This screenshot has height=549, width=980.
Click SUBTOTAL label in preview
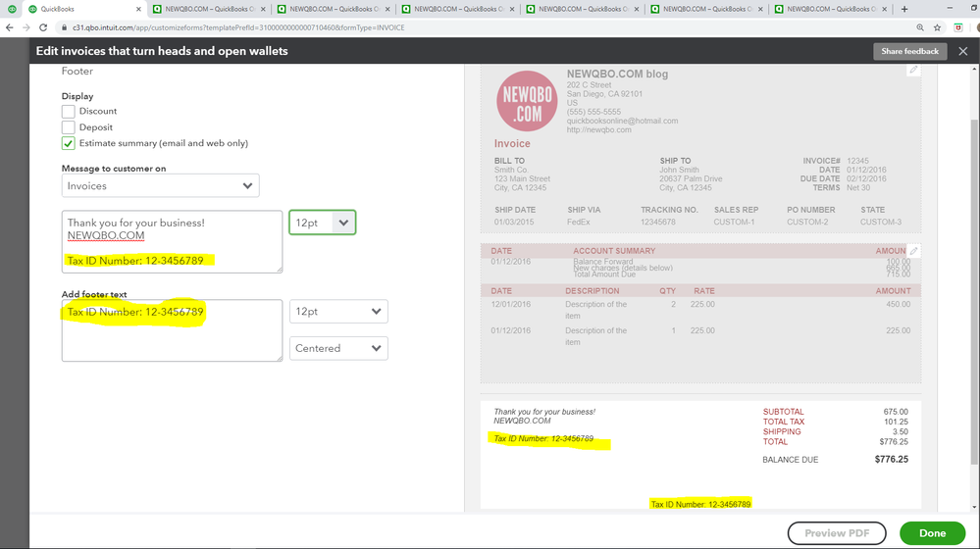(x=783, y=412)
